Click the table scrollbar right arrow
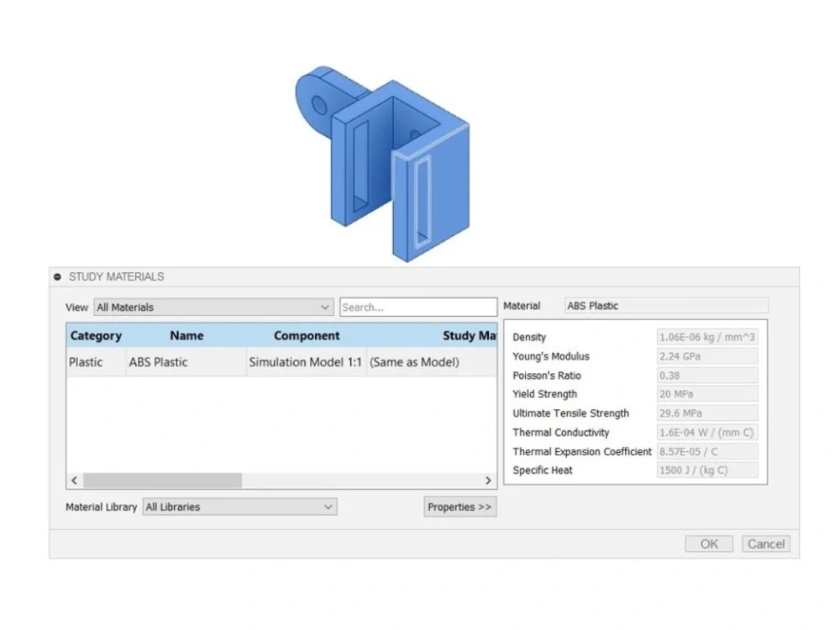 (x=488, y=480)
